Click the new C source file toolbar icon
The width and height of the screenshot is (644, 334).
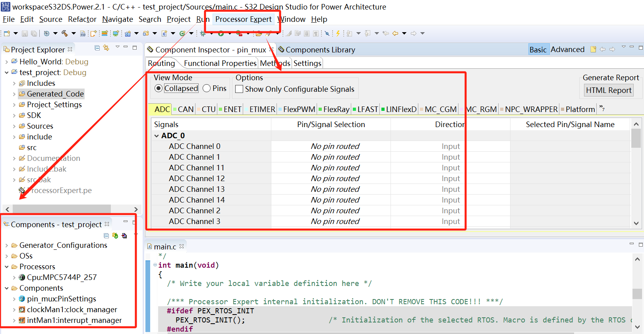pos(164,33)
